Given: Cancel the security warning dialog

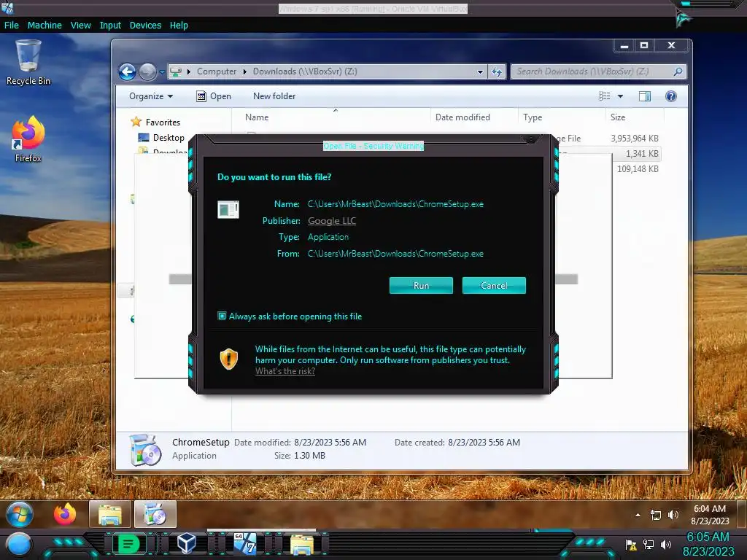Looking at the screenshot, I should tap(494, 285).
